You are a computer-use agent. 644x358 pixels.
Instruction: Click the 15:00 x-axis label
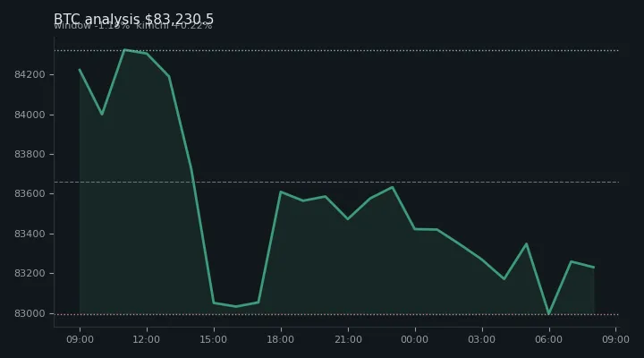[x=214, y=339]
